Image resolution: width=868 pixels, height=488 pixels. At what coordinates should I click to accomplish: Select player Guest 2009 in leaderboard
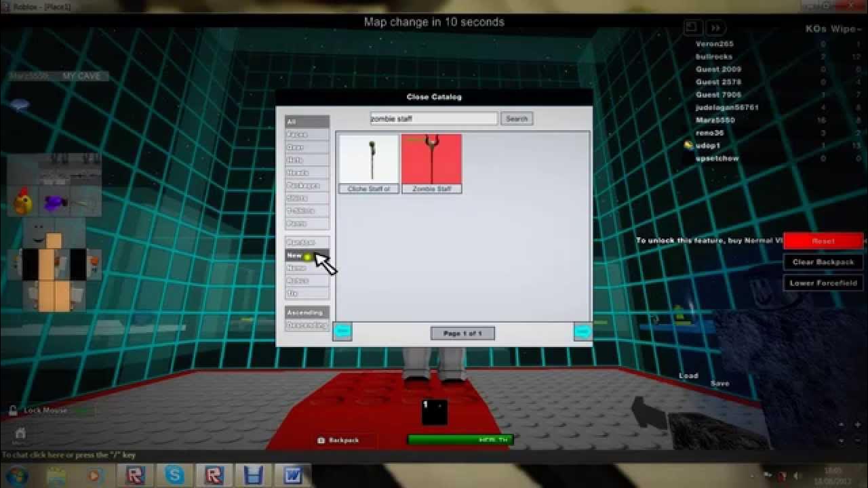pyautogui.click(x=718, y=69)
